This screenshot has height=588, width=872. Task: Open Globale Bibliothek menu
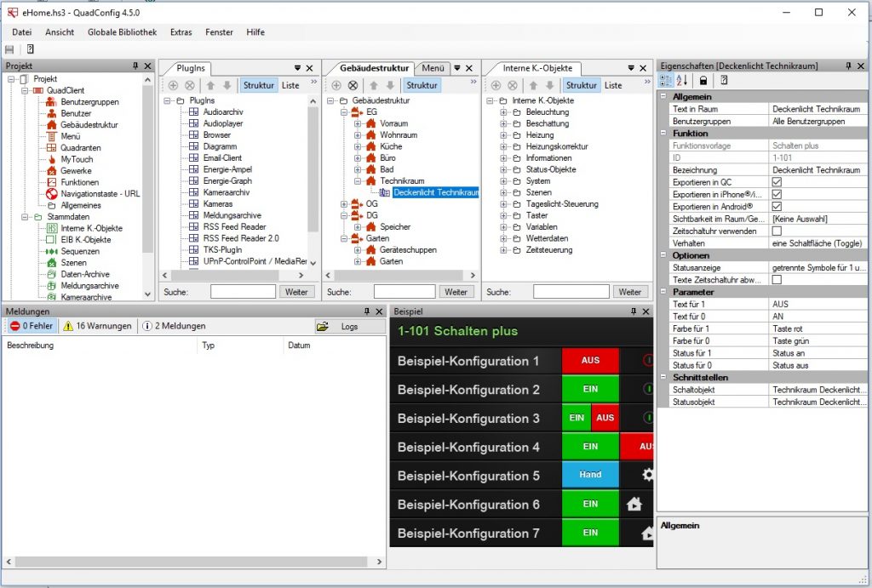tap(122, 32)
